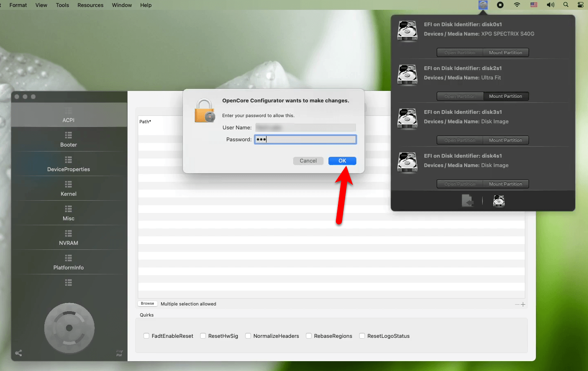Enable the ResetLogoStatus checkbox
The image size is (588, 371).
tap(362, 336)
